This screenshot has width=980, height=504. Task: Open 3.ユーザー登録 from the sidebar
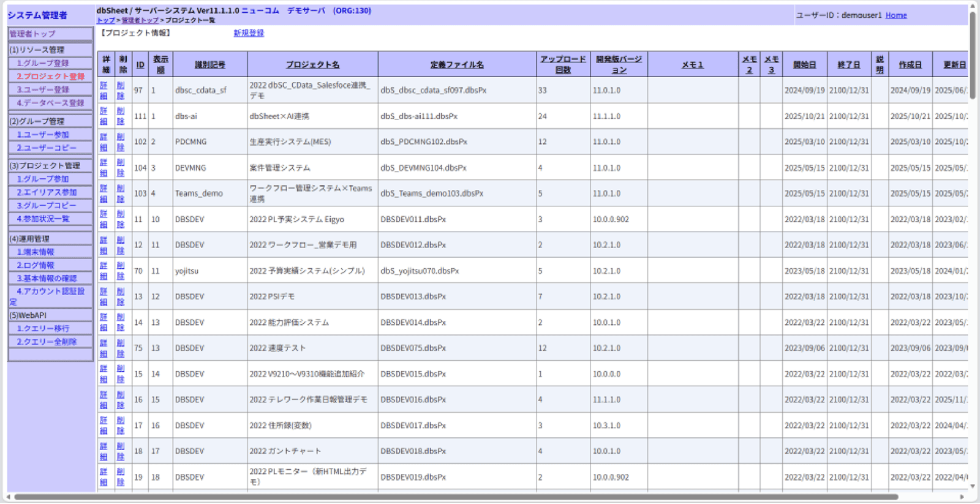pos(43,89)
